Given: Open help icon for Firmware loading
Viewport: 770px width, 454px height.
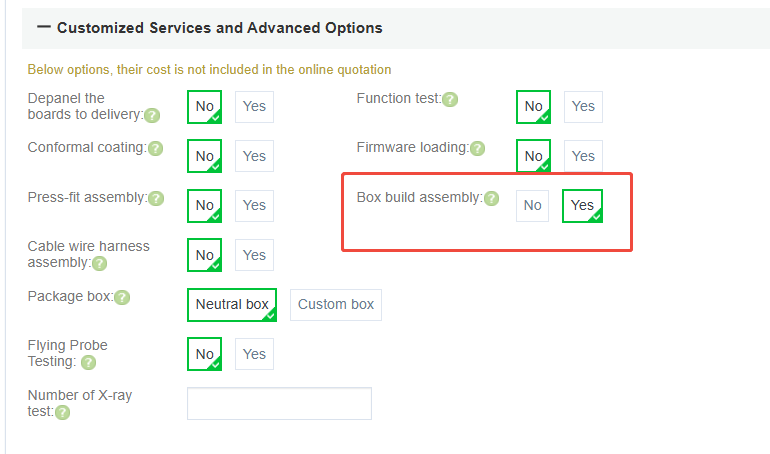Looking at the screenshot, I should pyautogui.click(x=478, y=149).
